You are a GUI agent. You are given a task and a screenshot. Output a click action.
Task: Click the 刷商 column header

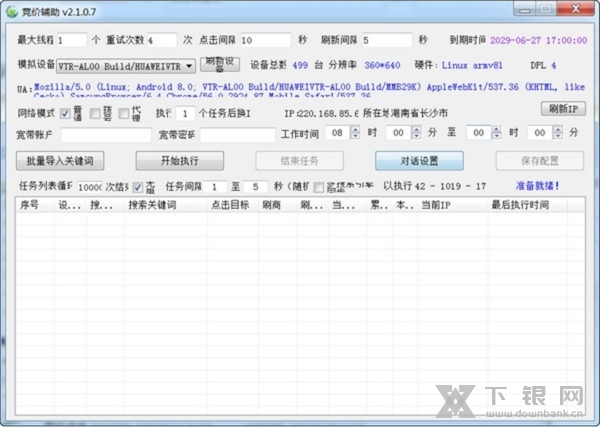(277, 205)
